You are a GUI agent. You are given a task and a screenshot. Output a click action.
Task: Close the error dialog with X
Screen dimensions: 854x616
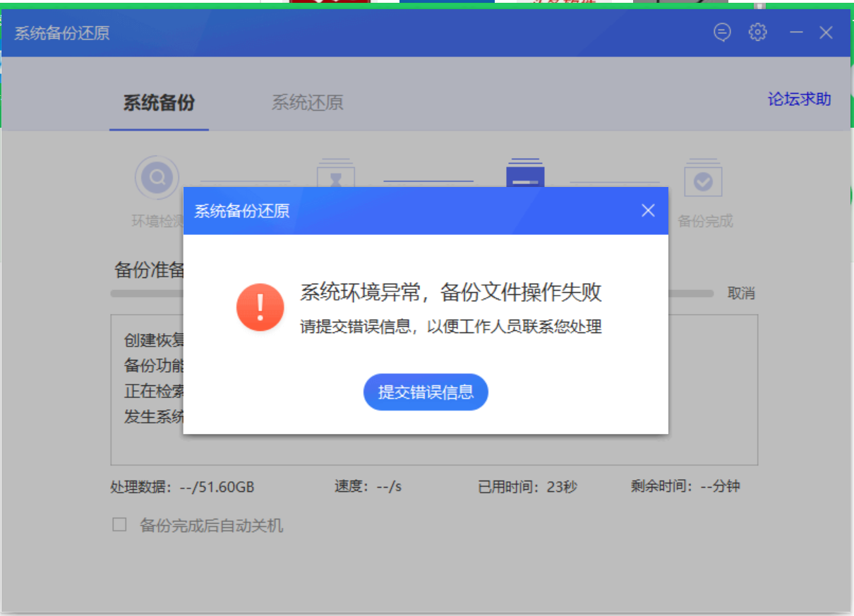[x=648, y=210]
